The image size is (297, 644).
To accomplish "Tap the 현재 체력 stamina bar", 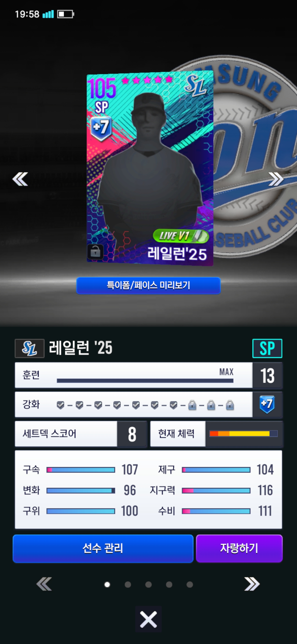I will 243,434.
